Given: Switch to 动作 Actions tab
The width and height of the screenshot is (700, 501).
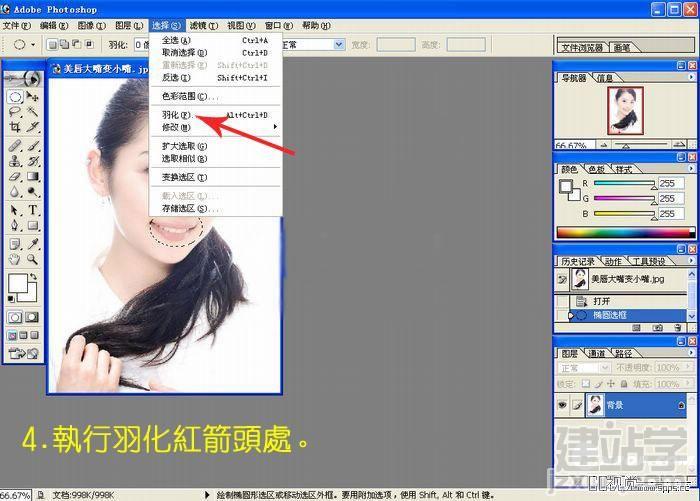Looking at the screenshot, I should [613, 261].
